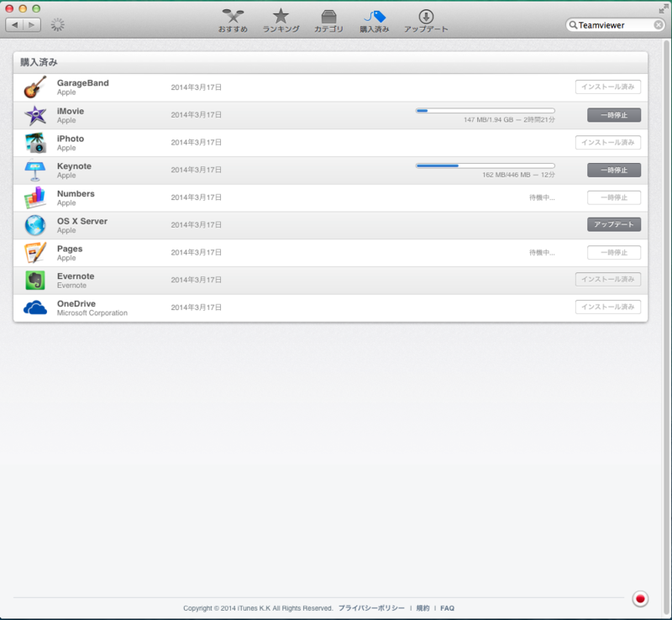The height and width of the screenshot is (620, 672).
Task: Click iPhoto's インストール済み button
Action: click(607, 142)
